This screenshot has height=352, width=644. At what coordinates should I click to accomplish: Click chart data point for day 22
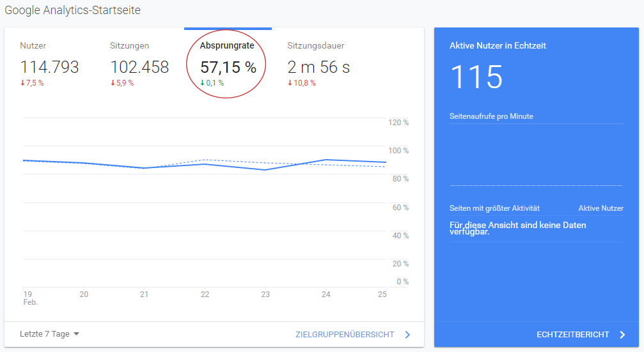click(x=205, y=164)
